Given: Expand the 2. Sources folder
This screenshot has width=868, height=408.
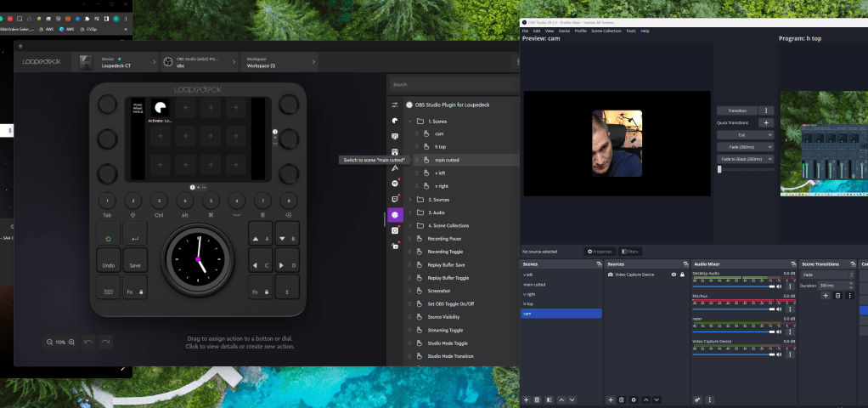Looking at the screenshot, I should click(x=410, y=200).
